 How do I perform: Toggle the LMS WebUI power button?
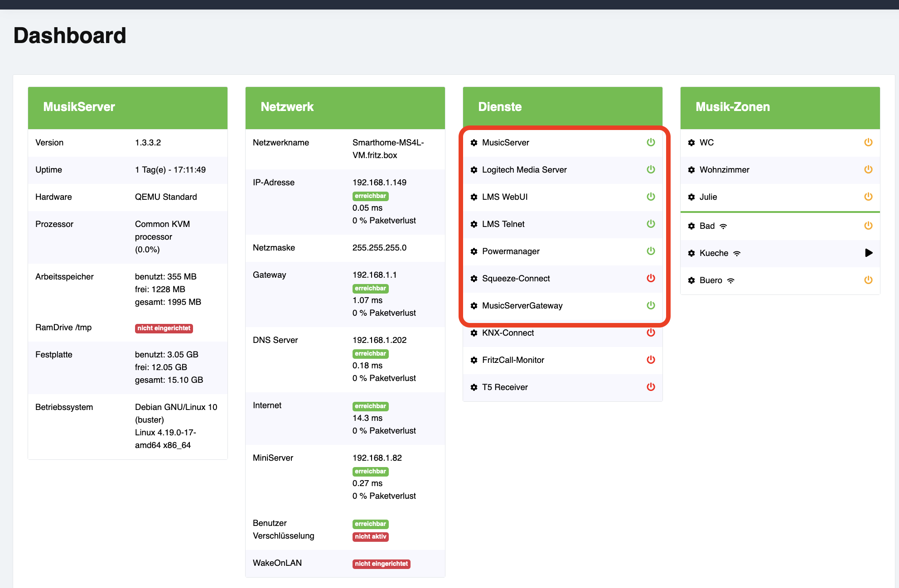tap(651, 197)
